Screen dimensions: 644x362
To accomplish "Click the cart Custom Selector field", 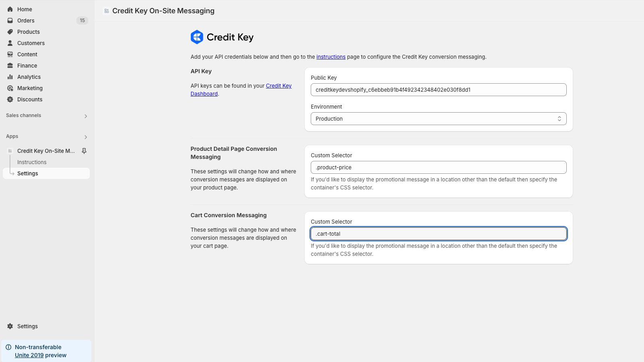I will click(438, 234).
